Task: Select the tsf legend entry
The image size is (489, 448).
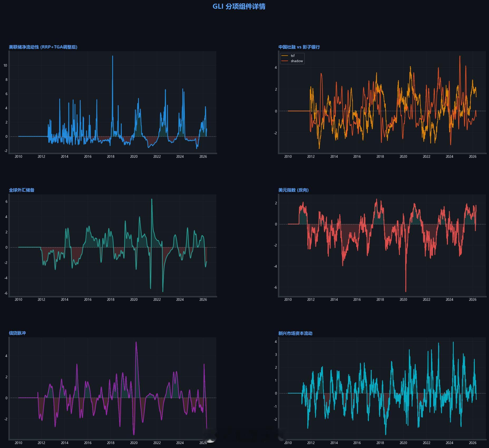Action: coord(293,56)
